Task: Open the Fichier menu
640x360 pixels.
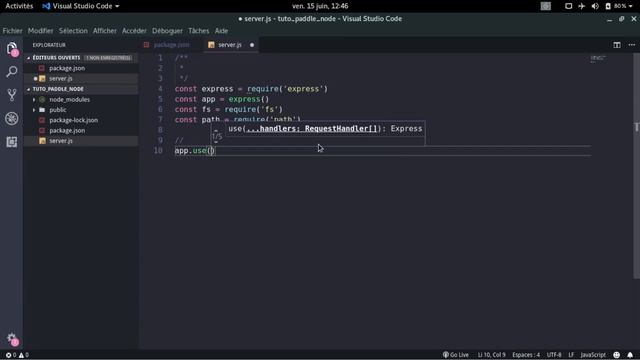Action: (x=12, y=31)
